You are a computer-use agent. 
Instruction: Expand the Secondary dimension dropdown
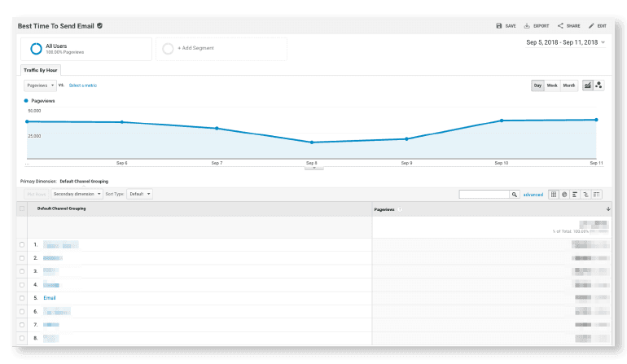tap(77, 195)
